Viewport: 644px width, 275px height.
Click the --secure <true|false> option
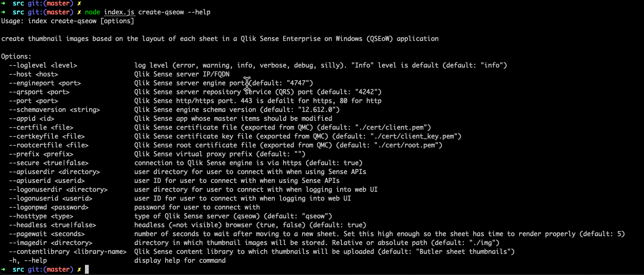(x=48, y=163)
